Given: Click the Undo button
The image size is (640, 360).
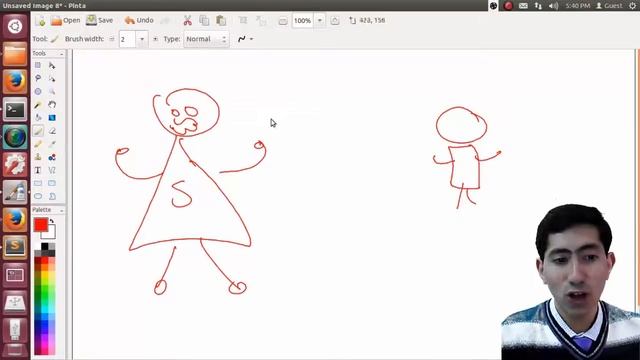Looking at the screenshot, I should pyautogui.click(x=139, y=20).
